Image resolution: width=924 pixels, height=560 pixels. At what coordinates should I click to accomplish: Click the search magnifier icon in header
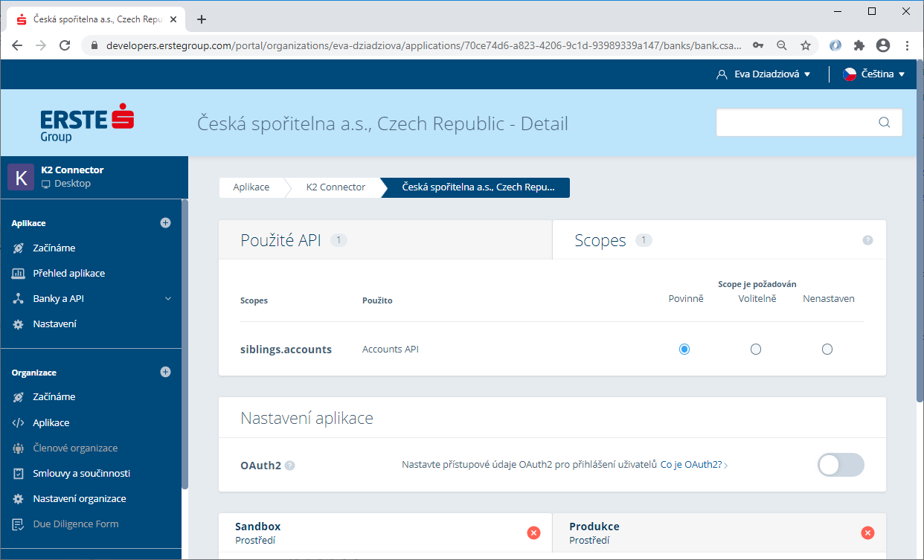[x=885, y=123]
